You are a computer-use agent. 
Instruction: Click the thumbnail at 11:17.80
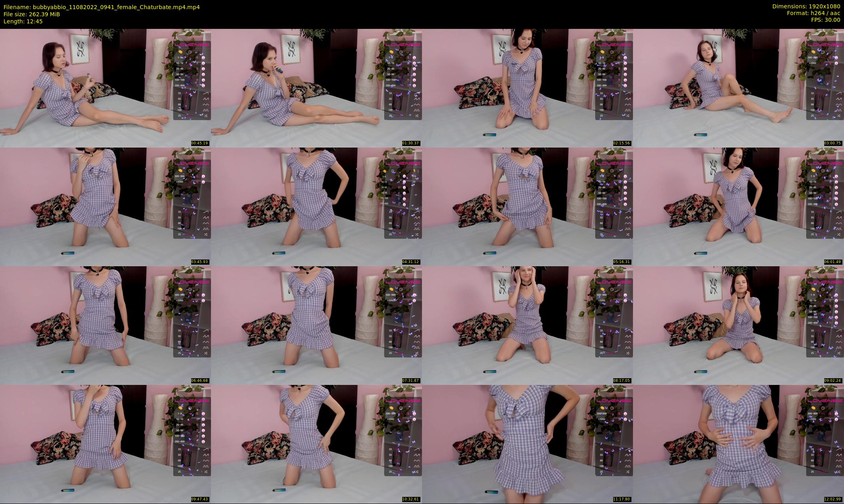(x=527, y=444)
